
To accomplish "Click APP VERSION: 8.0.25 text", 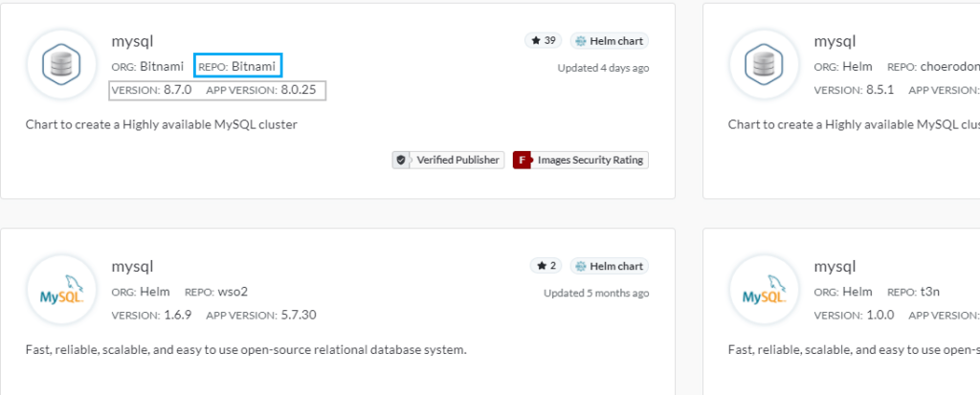I will tap(261, 90).
